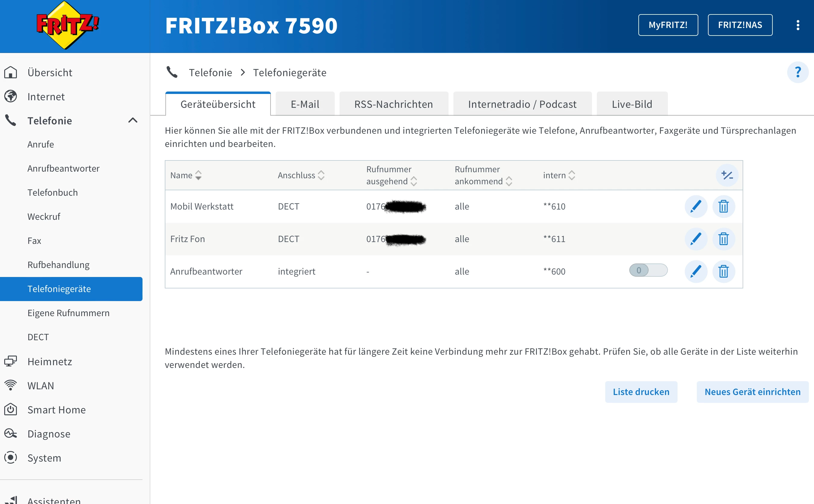Open the Internetradio / Podcast tab
The height and width of the screenshot is (504, 814).
(522, 104)
